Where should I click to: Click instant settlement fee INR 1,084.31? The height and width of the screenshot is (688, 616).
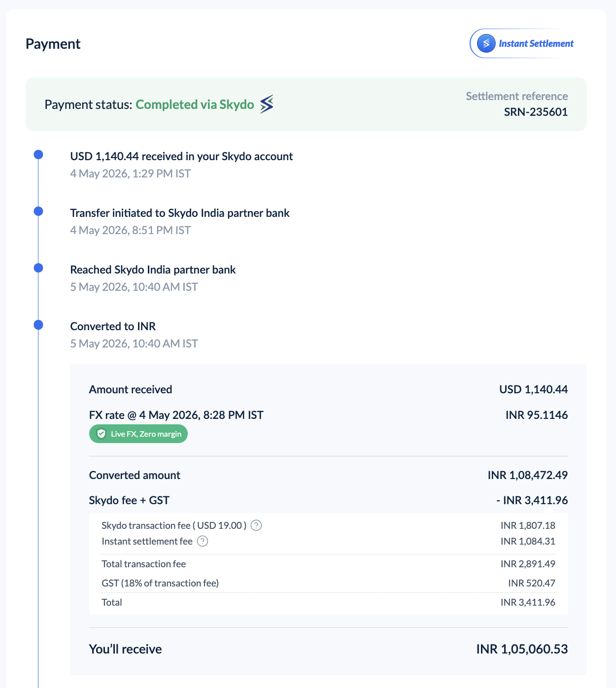pyautogui.click(x=528, y=541)
